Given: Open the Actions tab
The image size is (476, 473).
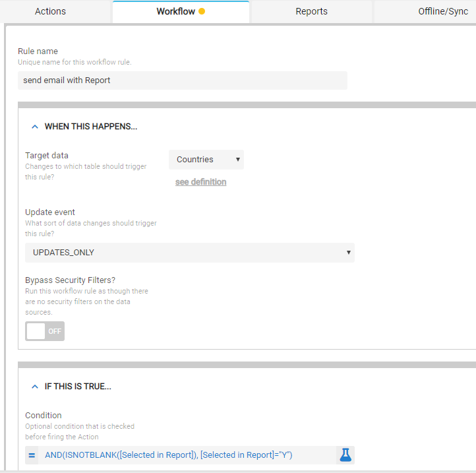Looking at the screenshot, I should tap(50, 11).
